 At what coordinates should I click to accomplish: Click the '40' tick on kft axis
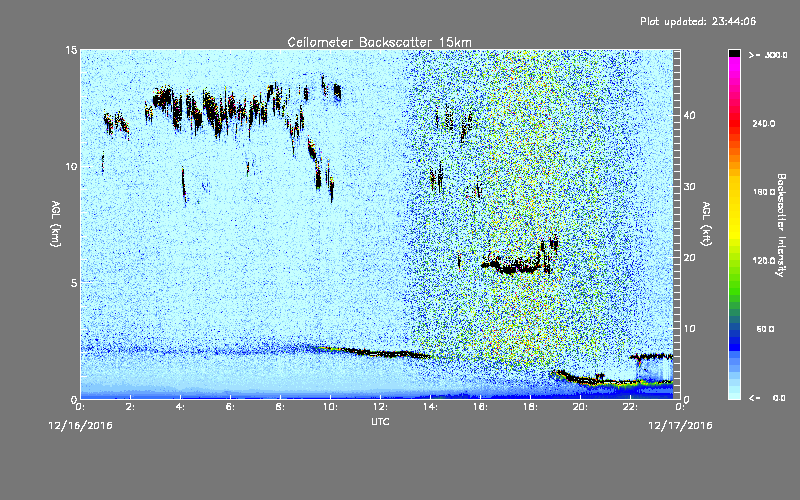pyautogui.click(x=689, y=115)
